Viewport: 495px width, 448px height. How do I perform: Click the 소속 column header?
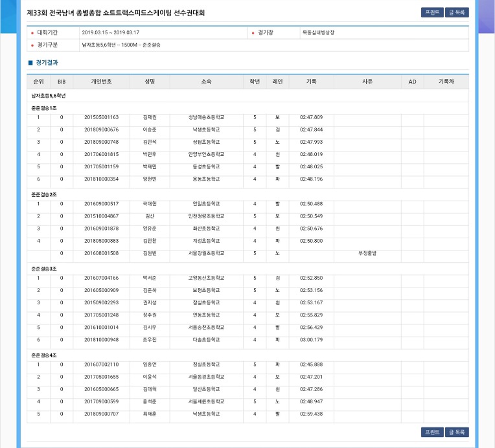206,82
